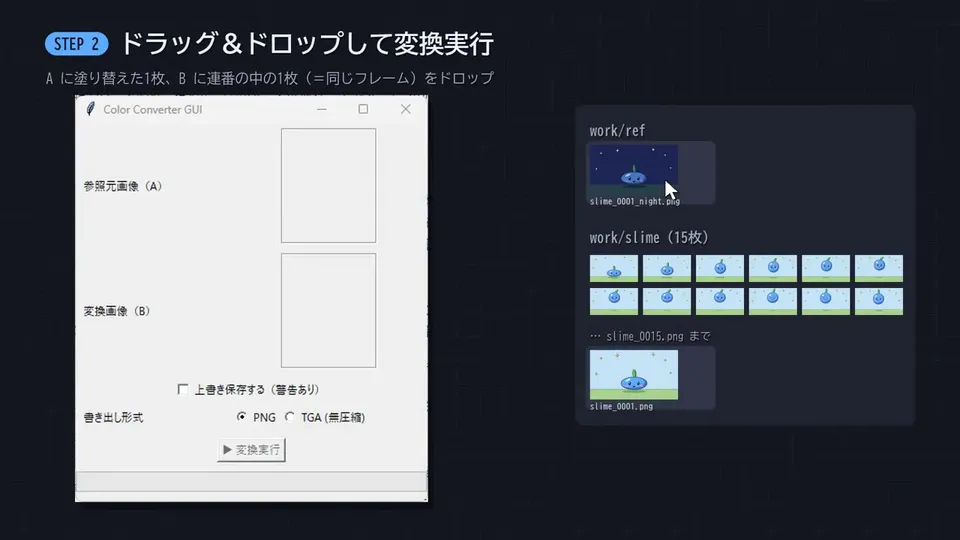Click the '… slime_0015.png まで' text

(650, 336)
